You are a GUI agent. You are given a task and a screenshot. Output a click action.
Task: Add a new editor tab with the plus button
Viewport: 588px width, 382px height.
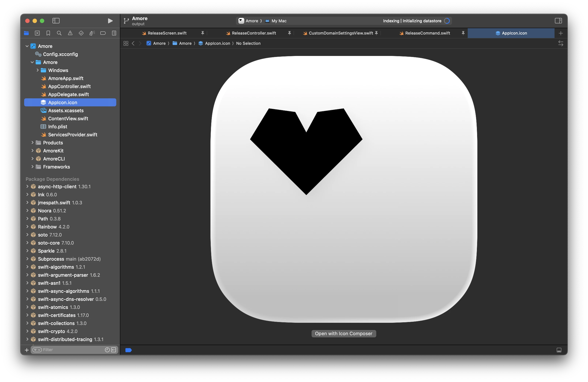tap(561, 33)
